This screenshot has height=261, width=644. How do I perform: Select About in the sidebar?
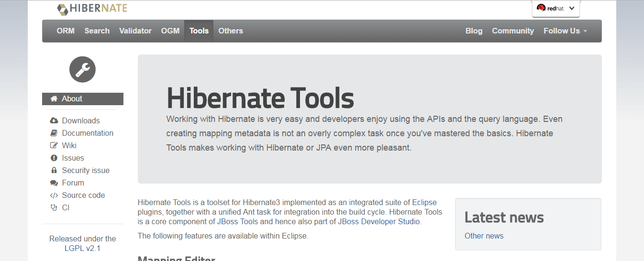[x=83, y=99]
